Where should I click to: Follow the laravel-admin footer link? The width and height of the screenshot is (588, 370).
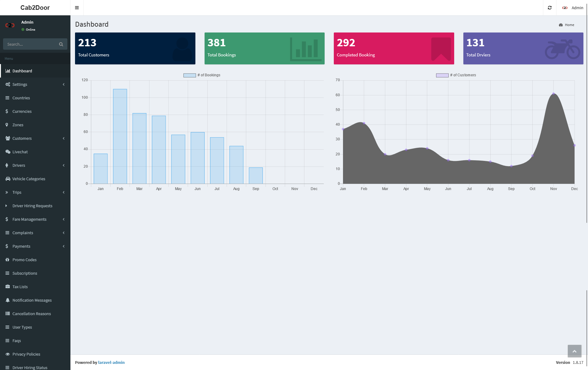click(111, 362)
